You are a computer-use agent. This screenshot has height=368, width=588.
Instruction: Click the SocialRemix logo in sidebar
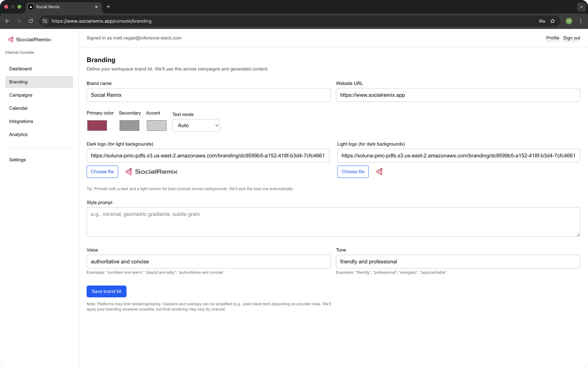pyautogui.click(x=30, y=39)
